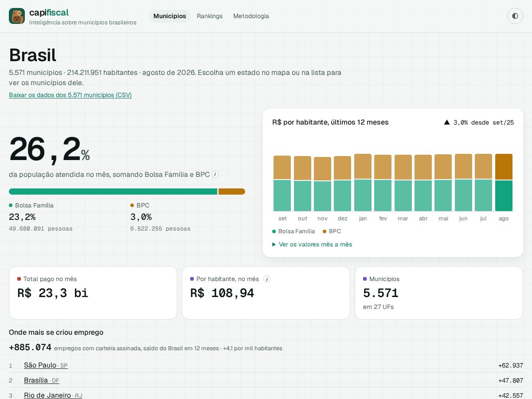Click the 26,2% headline figure
The height and width of the screenshot is (399, 532).
tap(49, 150)
